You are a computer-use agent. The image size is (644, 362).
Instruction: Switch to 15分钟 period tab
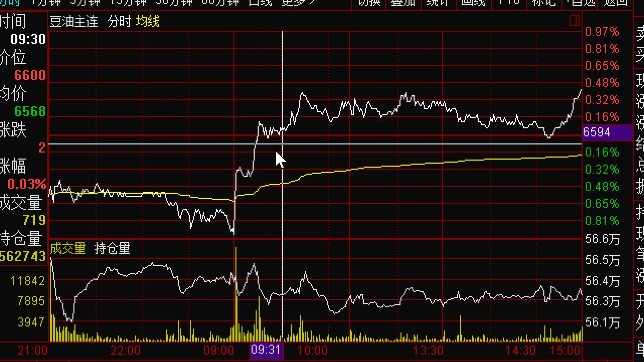(128, 3)
